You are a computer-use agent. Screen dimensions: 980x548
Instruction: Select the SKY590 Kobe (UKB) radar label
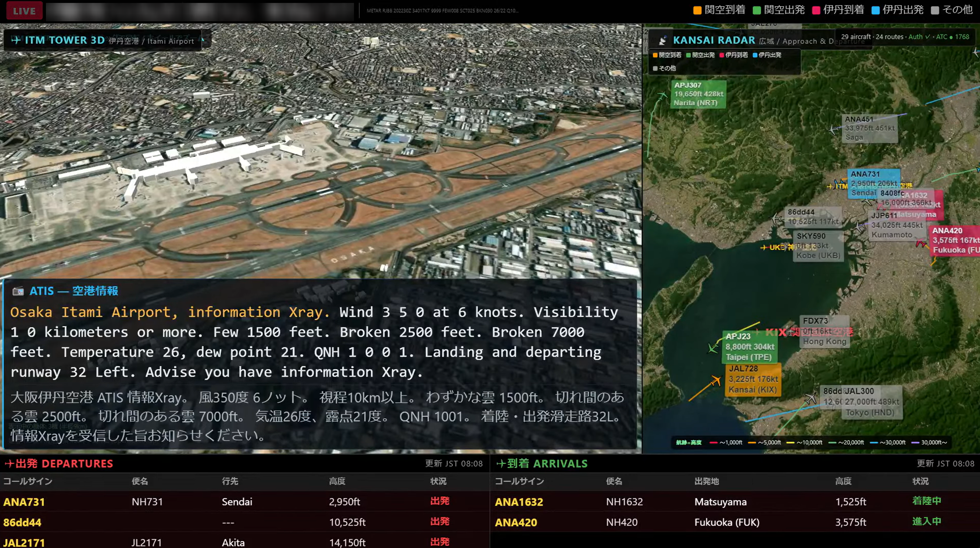click(818, 246)
